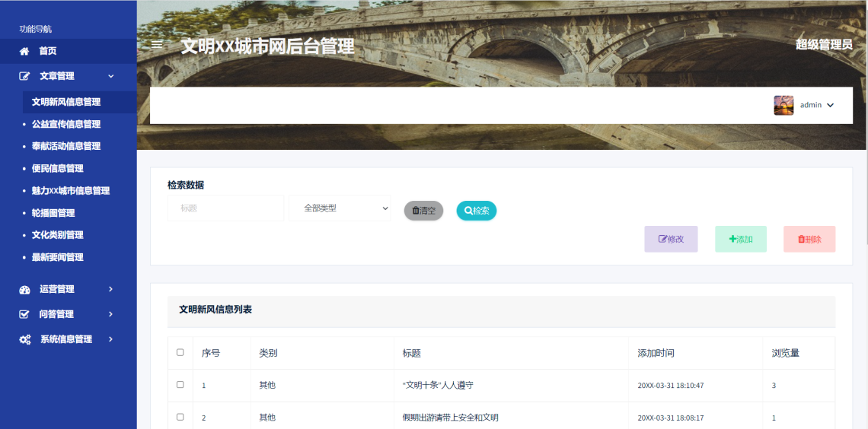868x429 pixels.
Task: Click the hamburger menu icon in the header
Action: pyautogui.click(x=157, y=45)
